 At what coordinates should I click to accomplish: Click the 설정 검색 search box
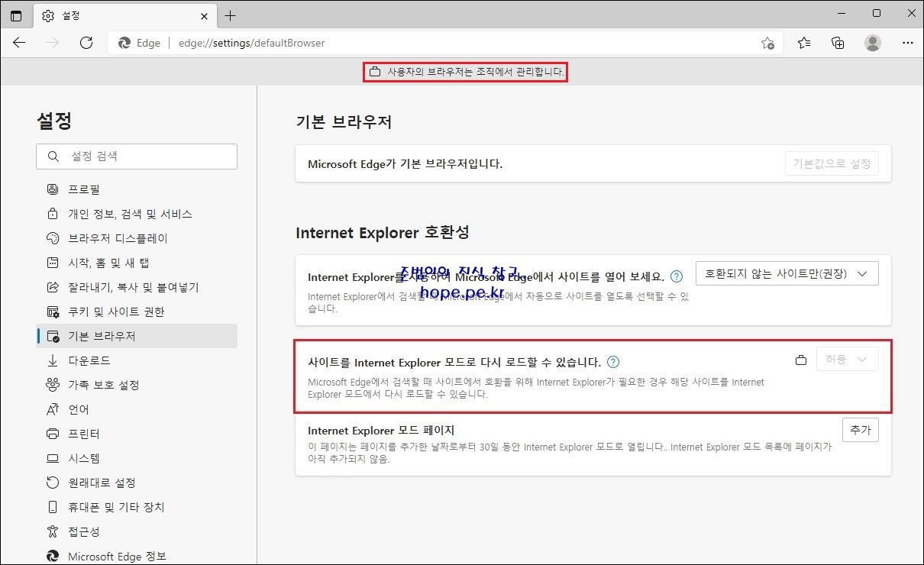pos(137,156)
